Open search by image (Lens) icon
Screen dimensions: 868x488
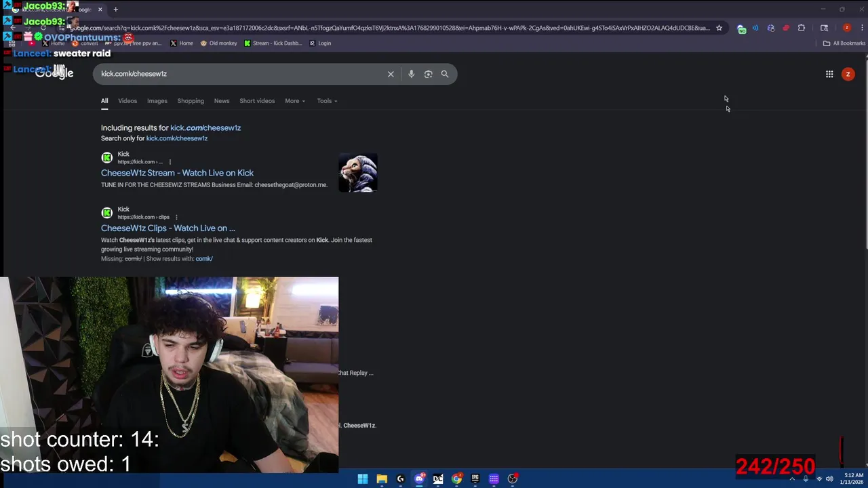(x=428, y=74)
